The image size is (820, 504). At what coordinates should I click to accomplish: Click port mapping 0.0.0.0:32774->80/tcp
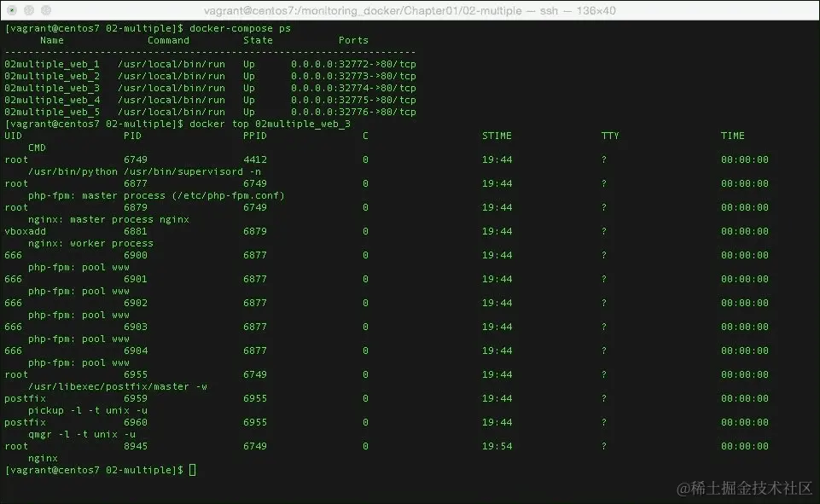(353, 89)
